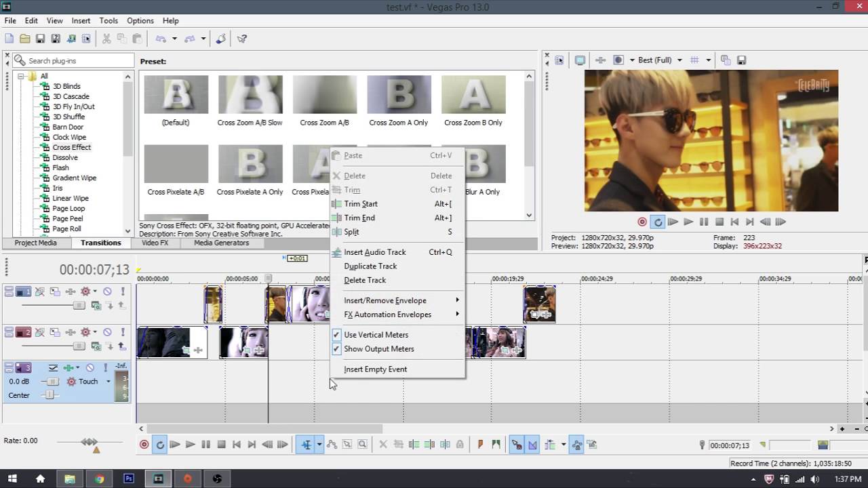This screenshot has height=488, width=868.
Task: Mute audio track 3
Action: [90, 367]
